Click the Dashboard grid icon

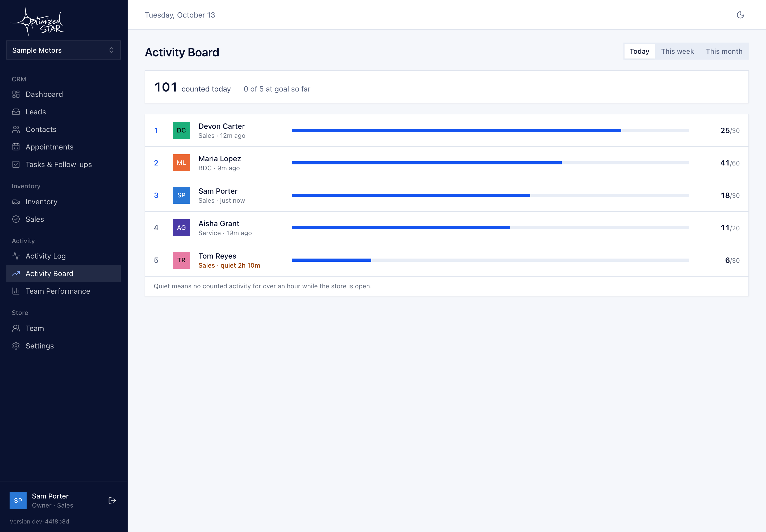(x=16, y=94)
